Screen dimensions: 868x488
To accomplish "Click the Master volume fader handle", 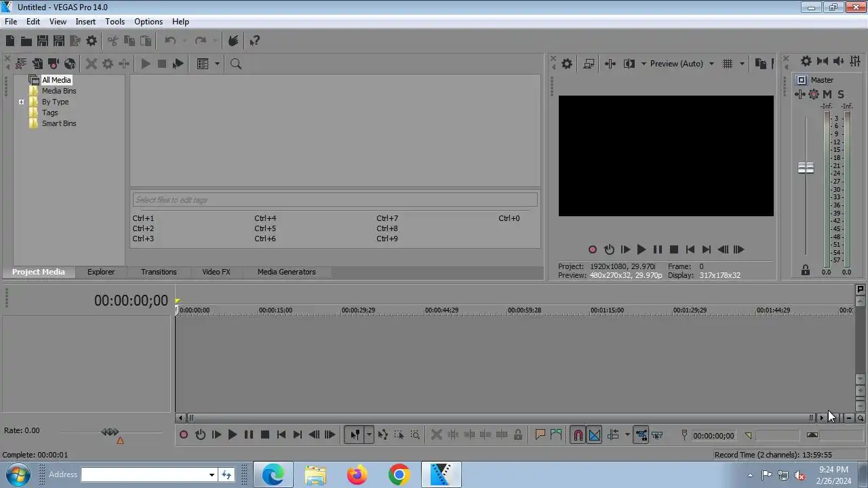I will coord(806,168).
